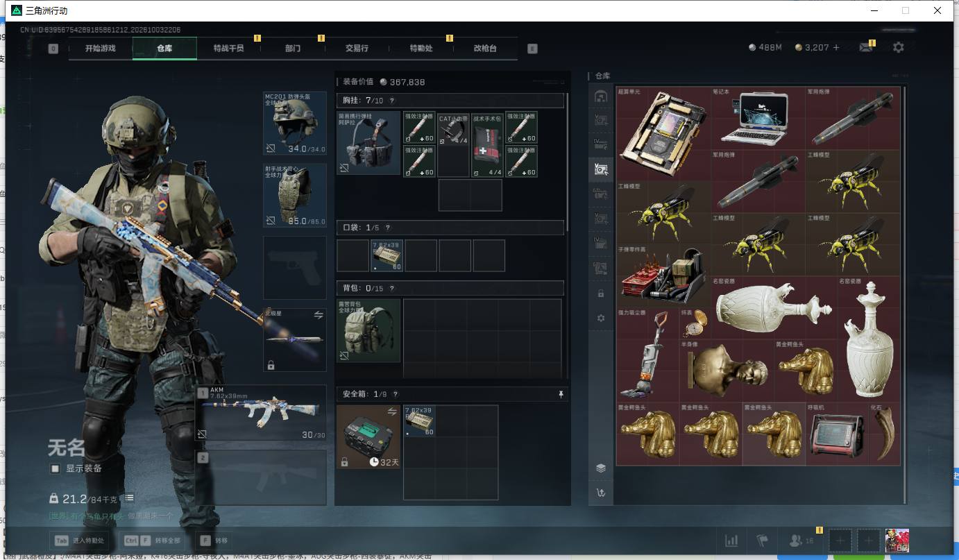Click the small gear icon in warehouse sidebar

pyautogui.click(x=601, y=318)
